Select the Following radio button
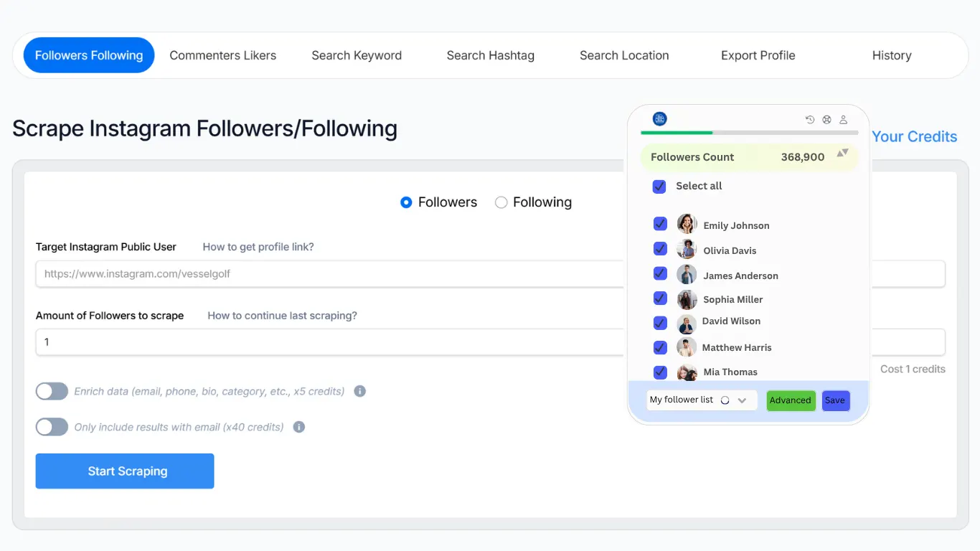Screen dimensions: 980x551 [501, 203]
